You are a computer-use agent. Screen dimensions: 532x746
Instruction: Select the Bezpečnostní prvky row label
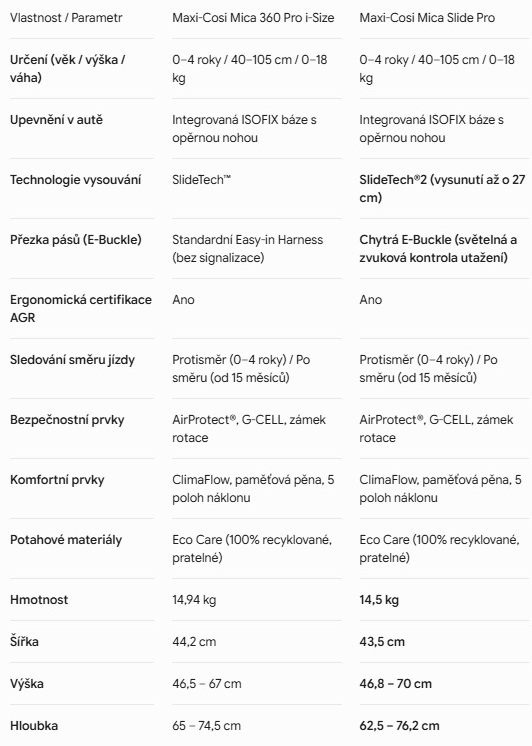pyautogui.click(x=67, y=420)
